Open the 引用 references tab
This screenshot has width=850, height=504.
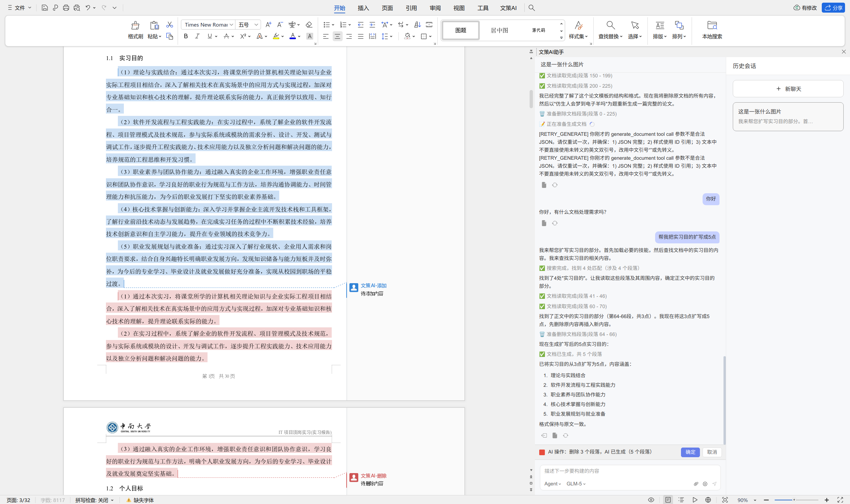[411, 8]
